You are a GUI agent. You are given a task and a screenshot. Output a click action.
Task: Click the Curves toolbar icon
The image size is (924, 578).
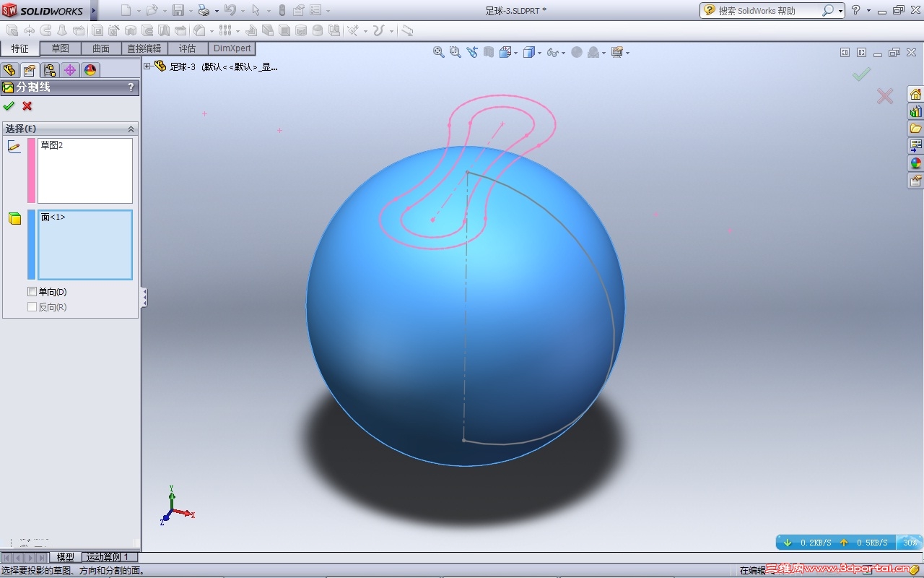pyautogui.click(x=378, y=31)
